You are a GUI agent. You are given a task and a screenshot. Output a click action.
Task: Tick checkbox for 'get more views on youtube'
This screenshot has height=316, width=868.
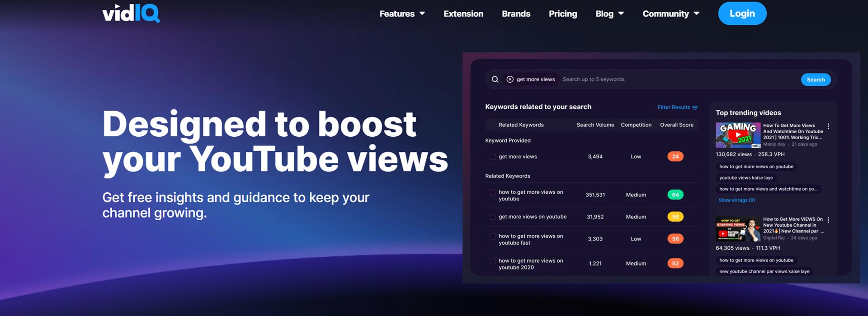493,217
